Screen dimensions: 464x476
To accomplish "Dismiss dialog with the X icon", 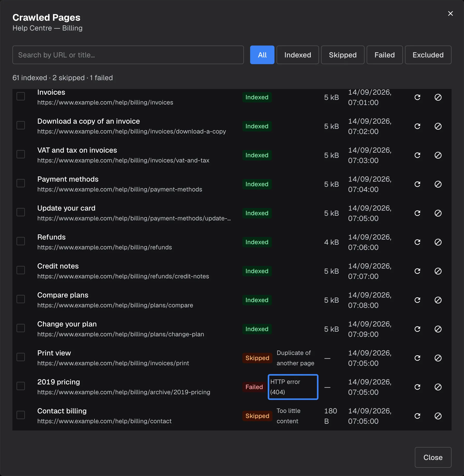I will (451, 13).
